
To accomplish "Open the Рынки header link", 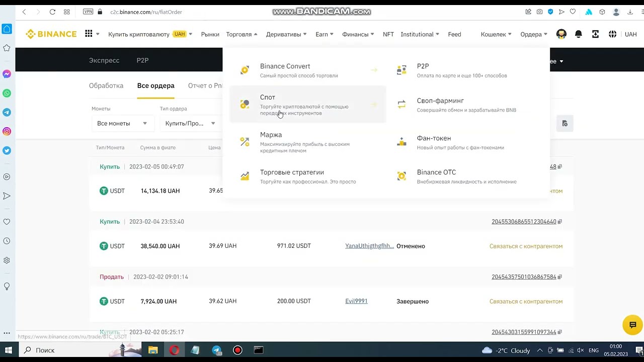I will (210, 34).
